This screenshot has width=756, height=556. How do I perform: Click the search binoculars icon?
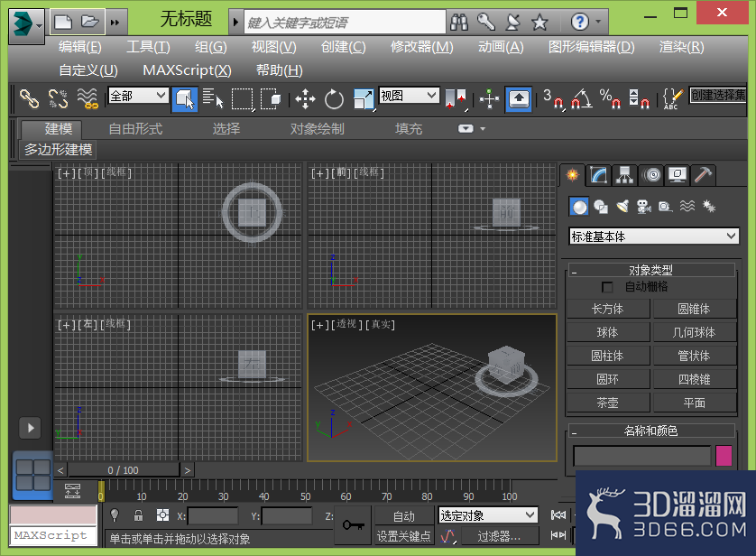click(x=459, y=22)
